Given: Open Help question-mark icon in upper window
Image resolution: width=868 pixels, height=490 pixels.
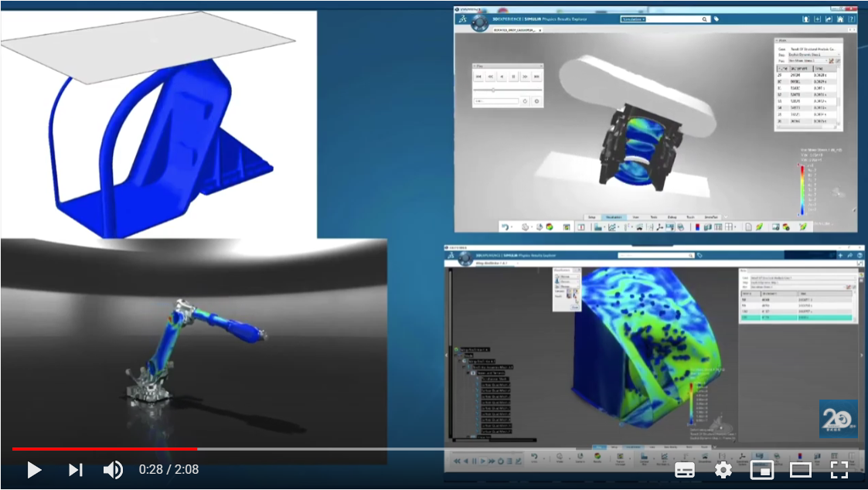Looking at the screenshot, I should pyautogui.click(x=852, y=19).
